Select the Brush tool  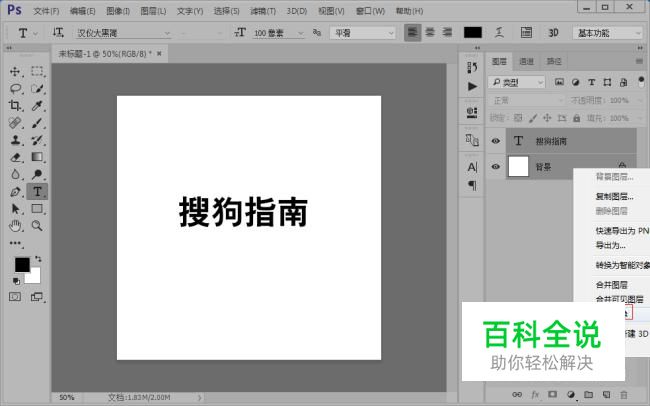[37, 123]
